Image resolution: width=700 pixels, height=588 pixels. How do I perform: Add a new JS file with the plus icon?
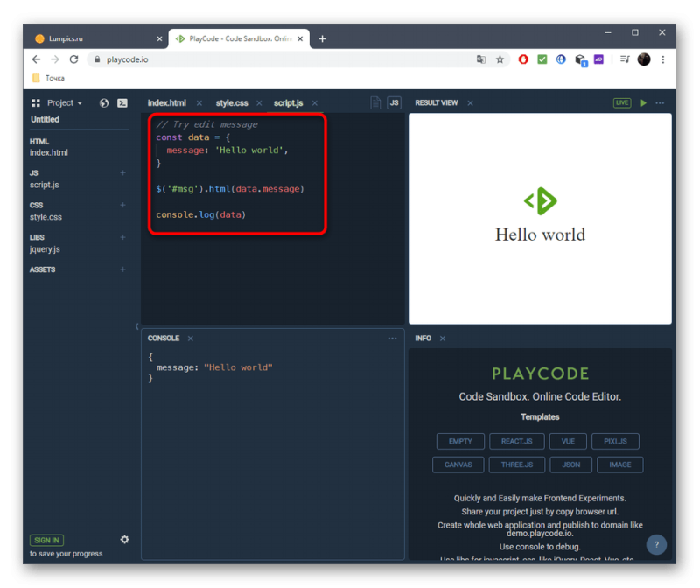(122, 172)
